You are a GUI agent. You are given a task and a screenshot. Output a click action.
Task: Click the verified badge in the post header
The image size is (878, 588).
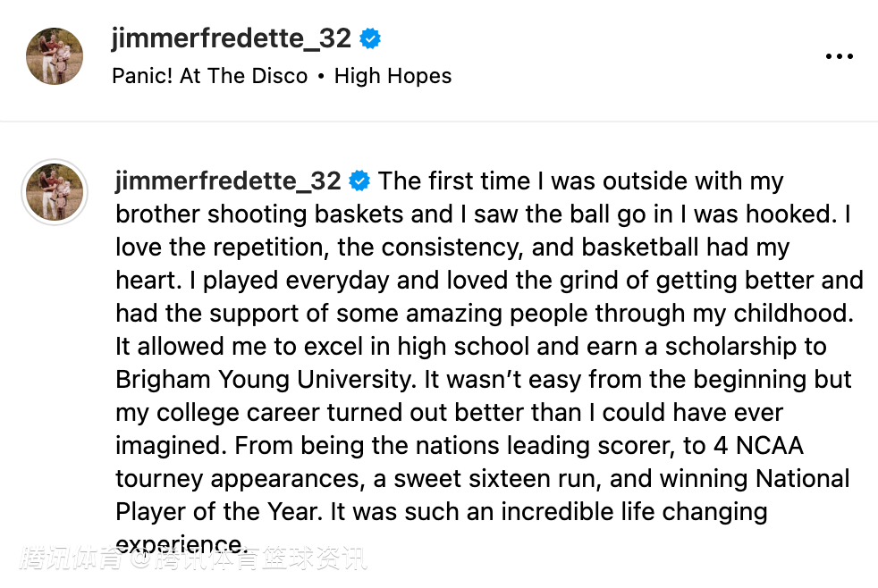[370, 38]
